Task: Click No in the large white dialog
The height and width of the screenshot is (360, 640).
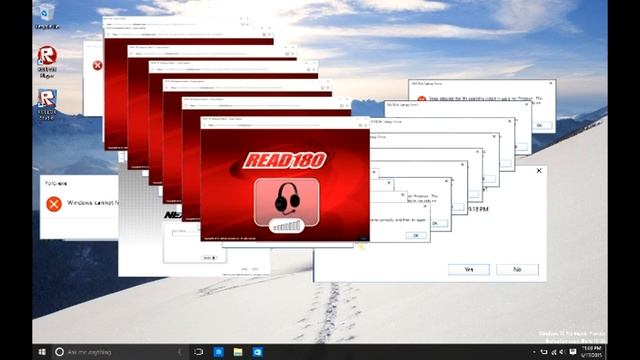Action: click(x=517, y=269)
